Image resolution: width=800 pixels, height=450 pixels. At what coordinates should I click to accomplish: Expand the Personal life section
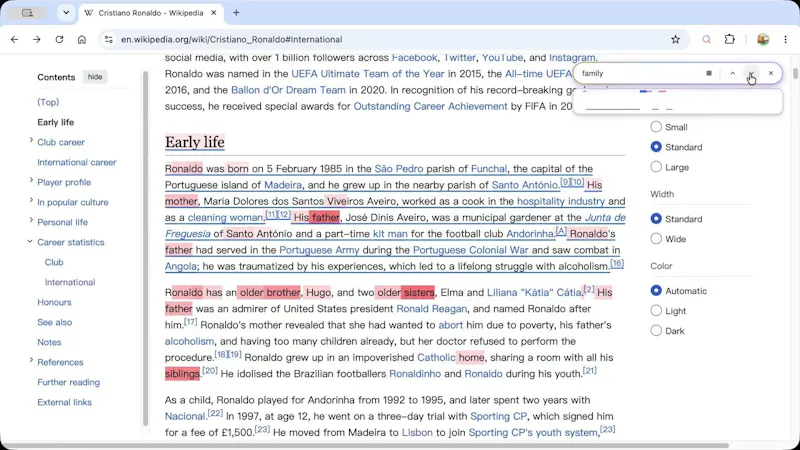click(x=31, y=220)
